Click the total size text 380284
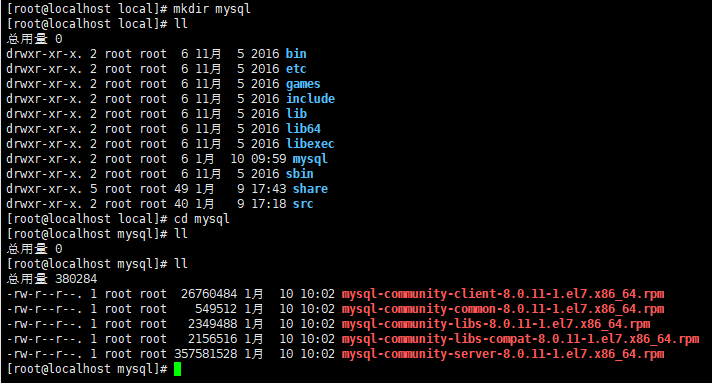The image size is (712, 383). click(76, 279)
